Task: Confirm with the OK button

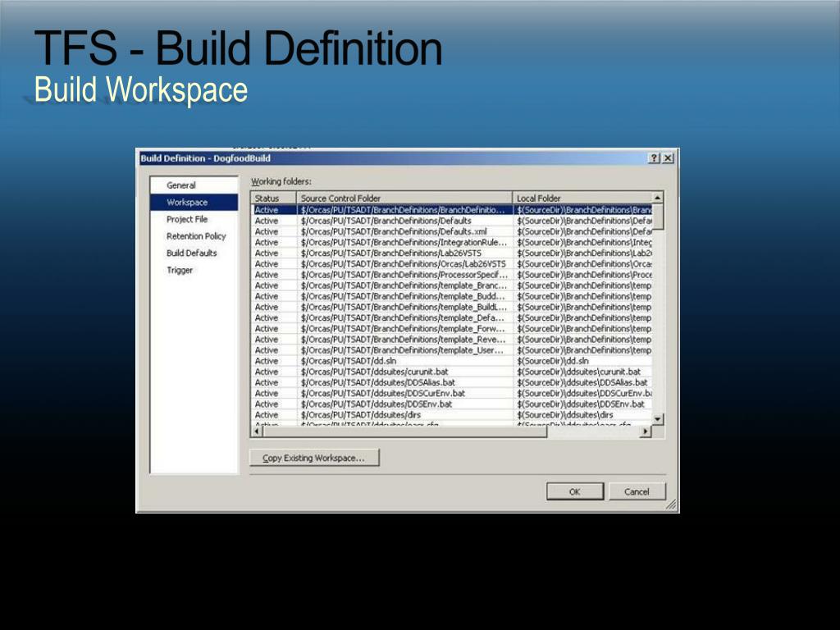Action: [x=575, y=492]
